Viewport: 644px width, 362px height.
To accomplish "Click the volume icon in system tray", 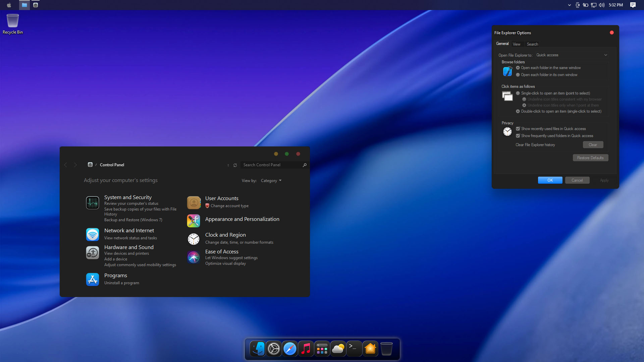I will [x=601, y=5].
